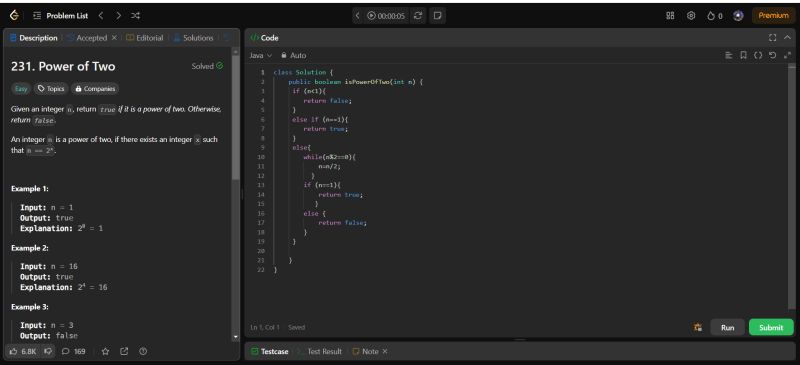Screen dimensions: 800x365
Task: Share the problem via share icon
Action: 124,351
